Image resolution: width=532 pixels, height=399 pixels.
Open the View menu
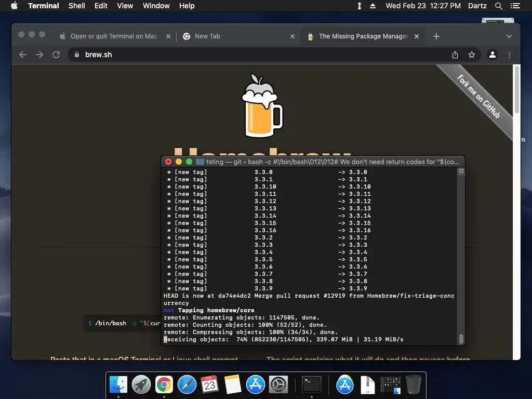pos(125,6)
